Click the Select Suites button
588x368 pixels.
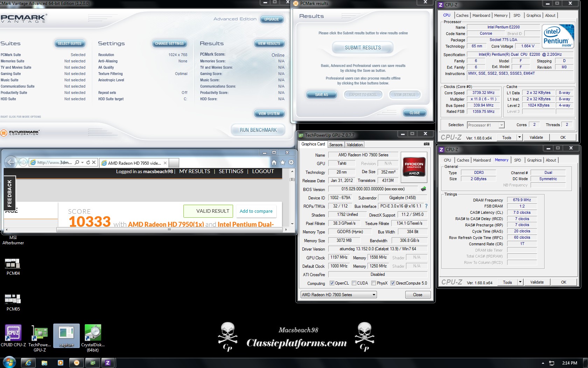[70, 43]
